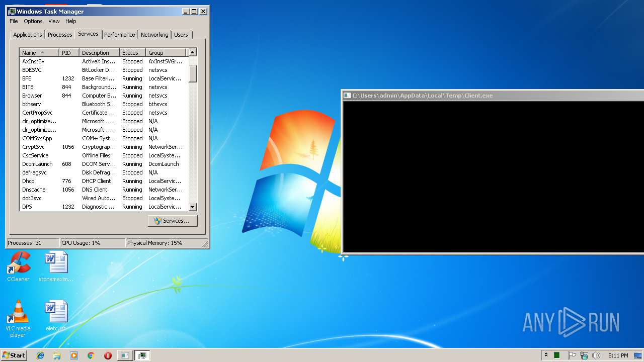Select the defragsvc service row

tap(104, 172)
